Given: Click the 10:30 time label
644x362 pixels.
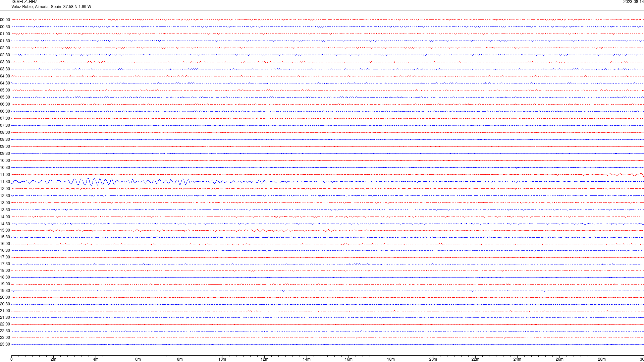Looking at the screenshot, I should pos(5,168).
